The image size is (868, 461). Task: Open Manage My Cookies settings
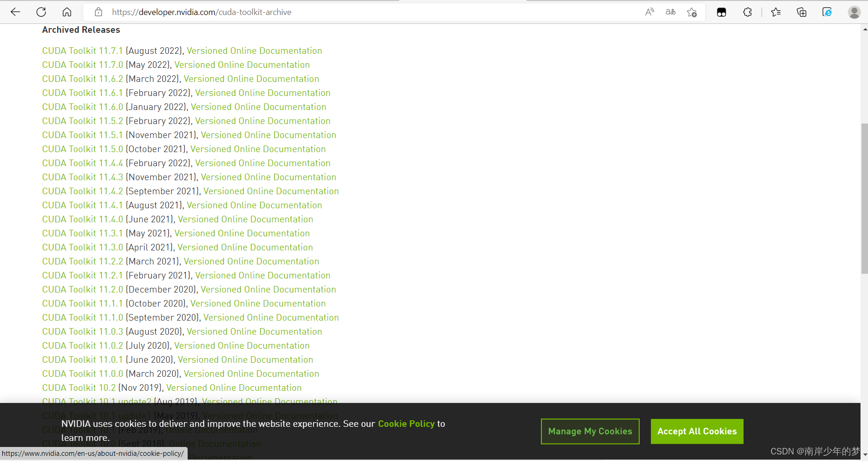(590, 432)
